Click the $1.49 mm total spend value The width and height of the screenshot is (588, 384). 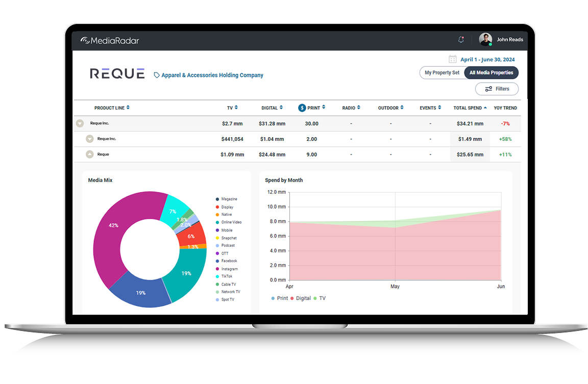tap(470, 139)
